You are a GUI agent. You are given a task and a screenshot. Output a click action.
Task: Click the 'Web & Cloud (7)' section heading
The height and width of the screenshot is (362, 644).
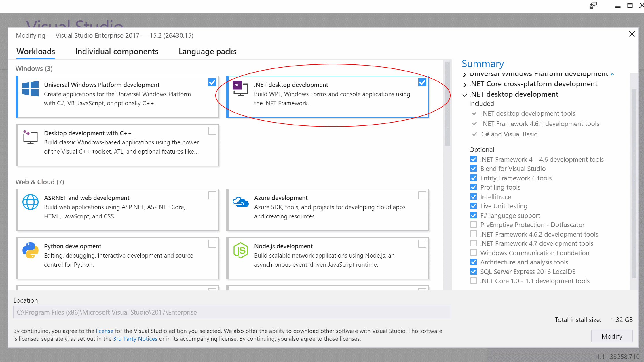(x=40, y=182)
